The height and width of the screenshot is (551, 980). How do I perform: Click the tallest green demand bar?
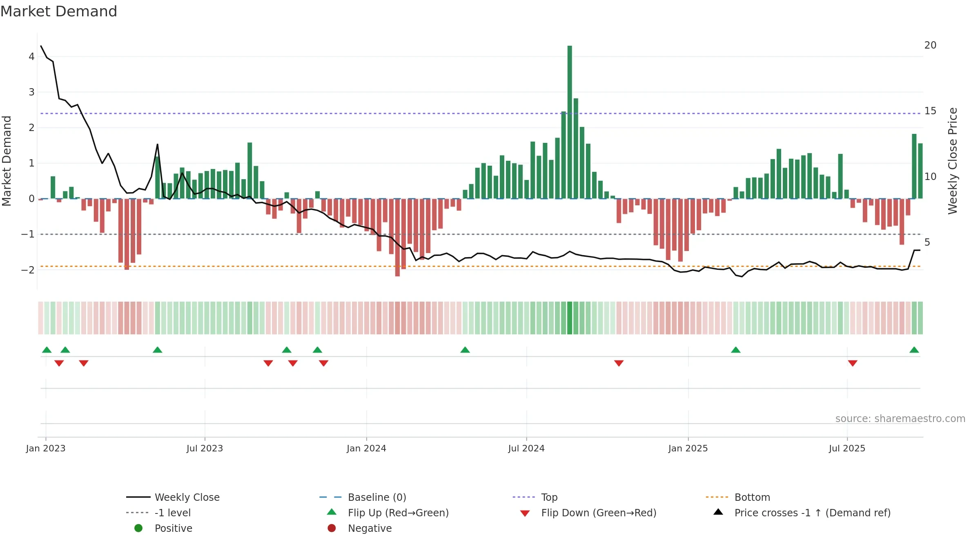pyautogui.click(x=570, y=122)
